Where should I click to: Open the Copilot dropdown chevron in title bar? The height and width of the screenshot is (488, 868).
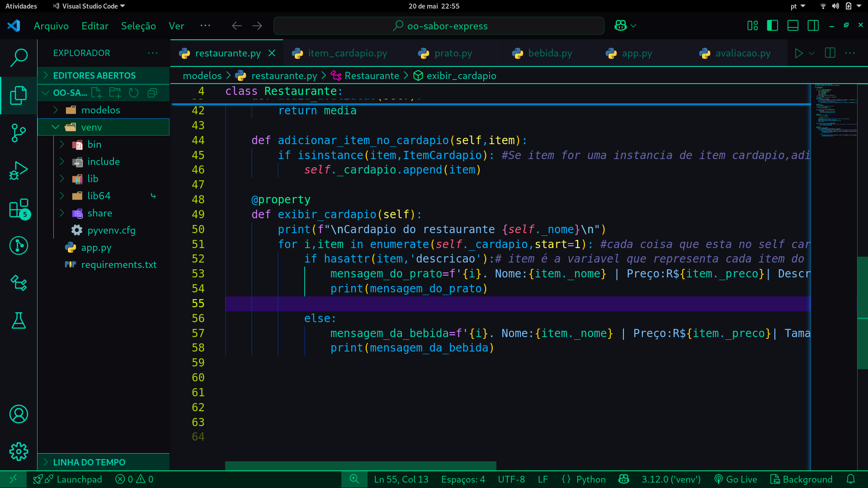[633, 26]
